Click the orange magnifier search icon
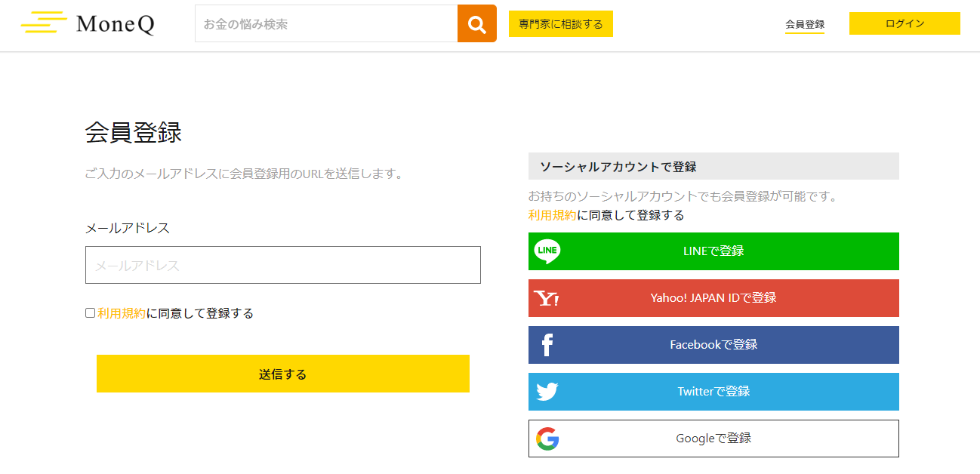Image resolution: width=980 pixels, height=474 pixels. [477, 23]
